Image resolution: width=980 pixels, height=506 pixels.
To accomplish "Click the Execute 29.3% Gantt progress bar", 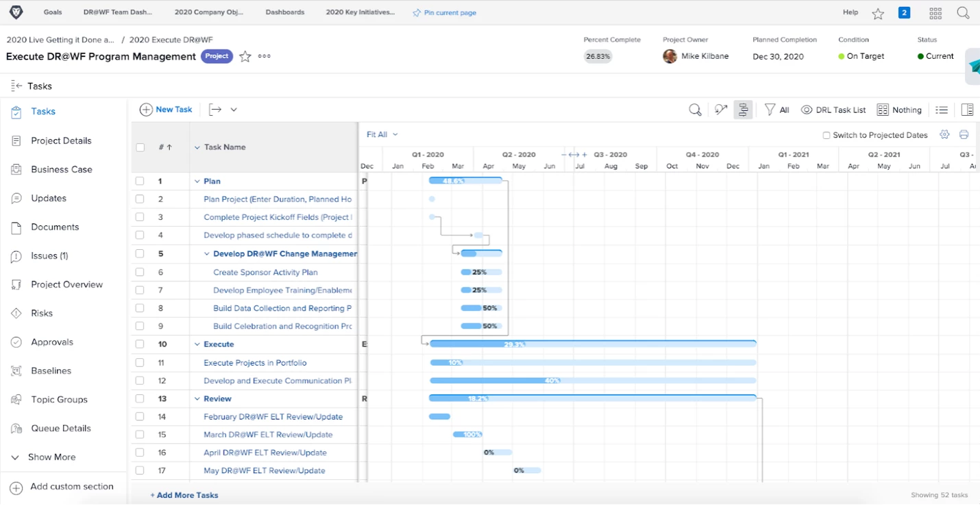I will tap(593, 344).
